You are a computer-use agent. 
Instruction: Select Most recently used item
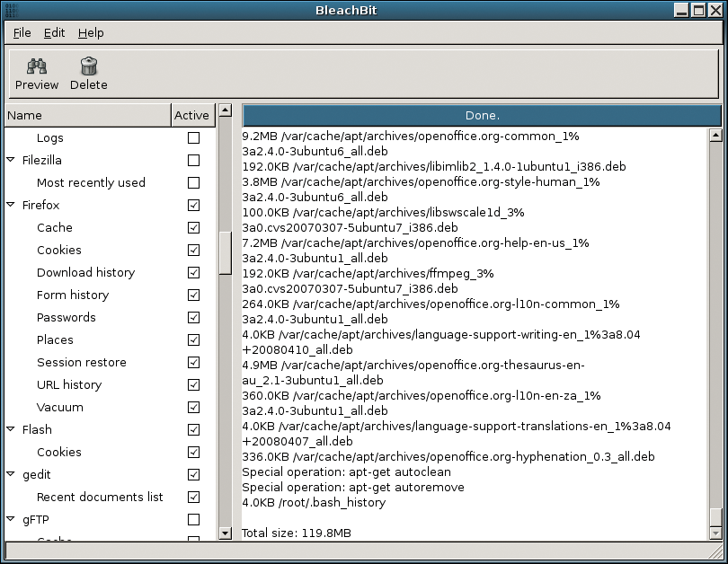[91, 182]
